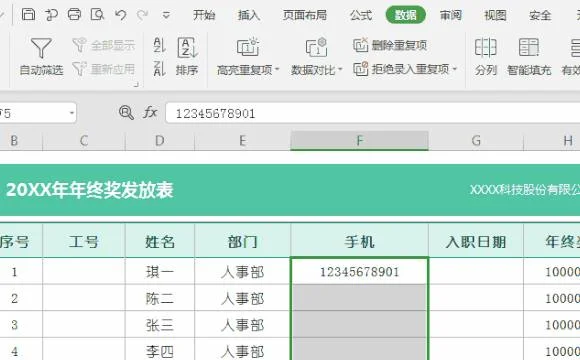580x360 pixels.
Task: Click empty 手机 cell in 陈二 row
Action: [x=360, y=298]
